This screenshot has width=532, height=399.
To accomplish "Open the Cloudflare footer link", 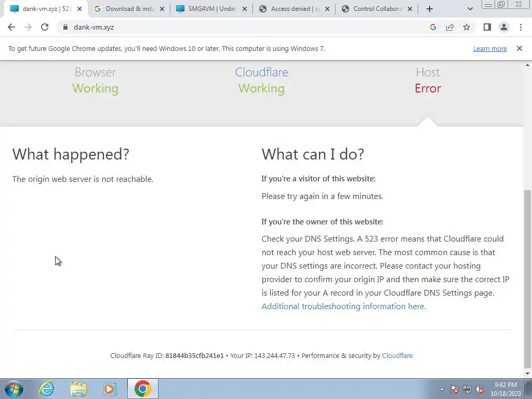I will click(x=397, y=355).
